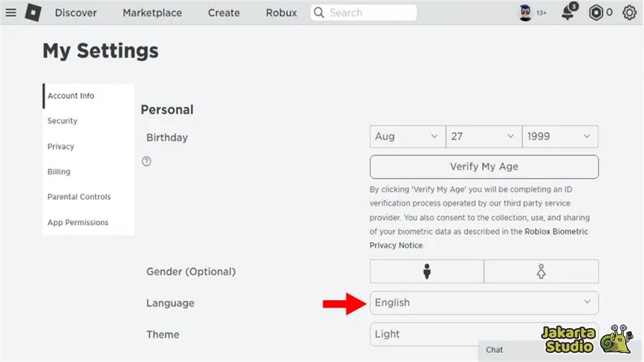Open the birthday help question mark icon
644x362 pixels.
(146, 161)
